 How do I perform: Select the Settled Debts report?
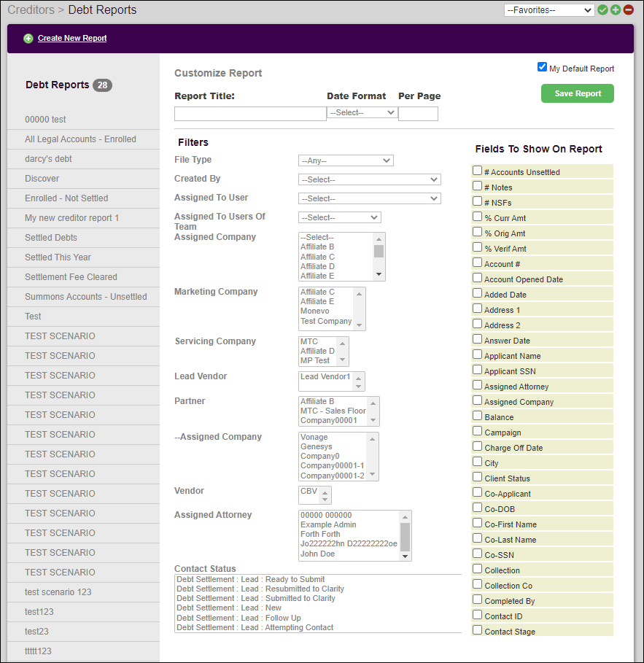[51, 237]
